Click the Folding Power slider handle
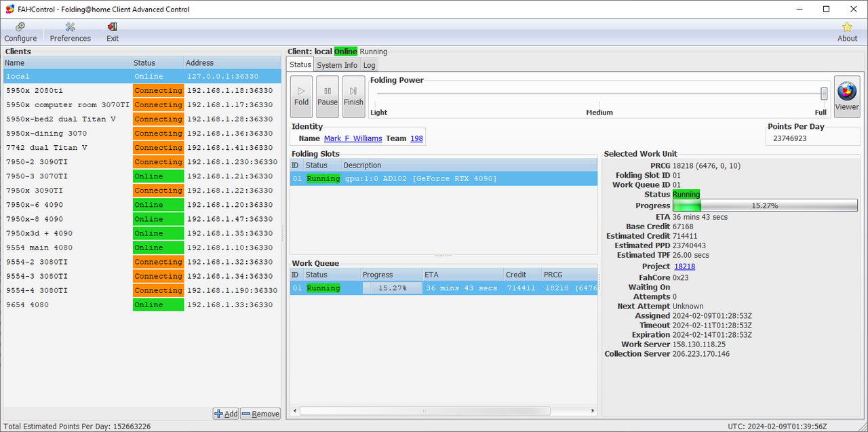The image size is (868, 432). coord(824,94)
